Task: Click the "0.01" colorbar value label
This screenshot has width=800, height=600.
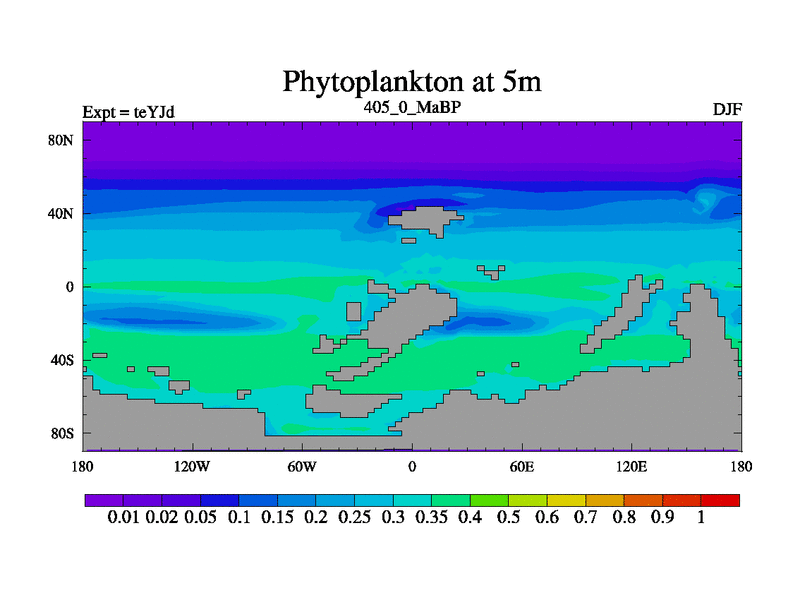Action: coord(122,517)
